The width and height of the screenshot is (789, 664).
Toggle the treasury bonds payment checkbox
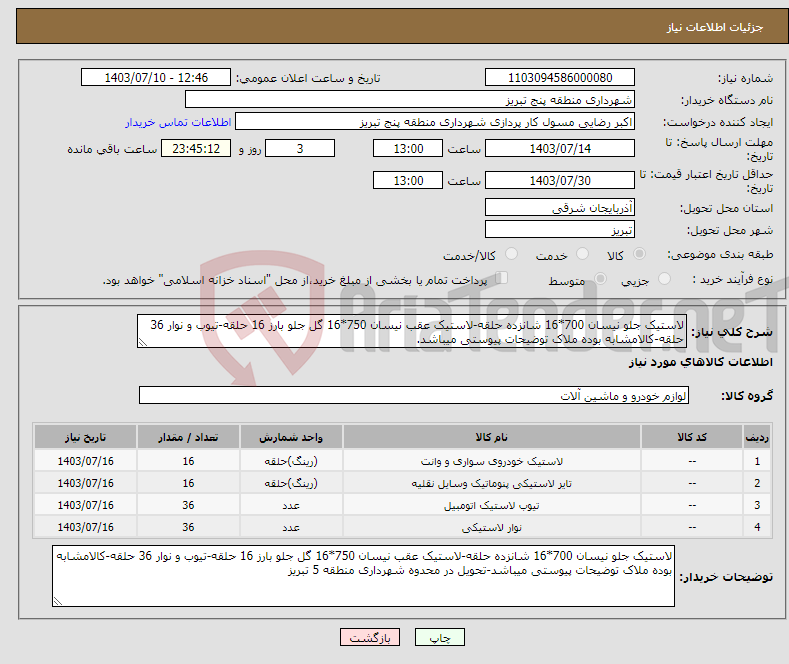501,278
